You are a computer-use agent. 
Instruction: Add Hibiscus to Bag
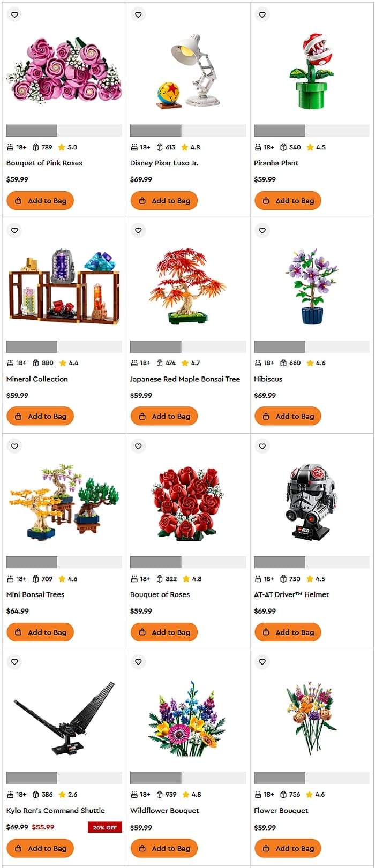[288, 416]
